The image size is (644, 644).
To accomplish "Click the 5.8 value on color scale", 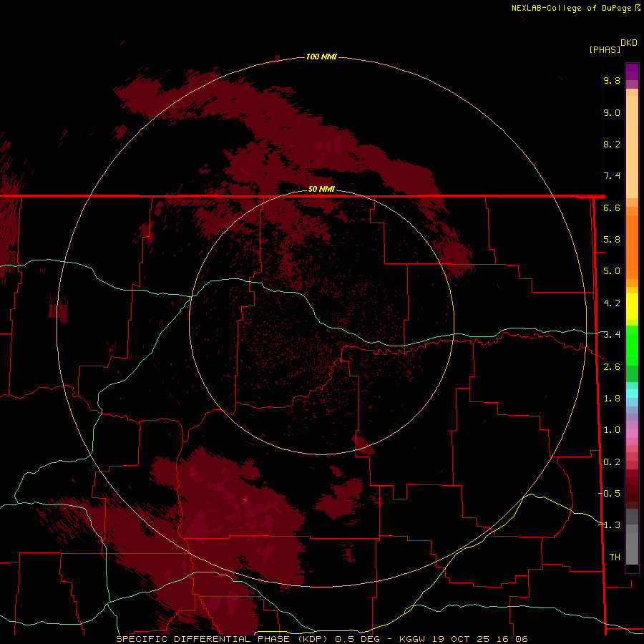I will tap(612, 240).
